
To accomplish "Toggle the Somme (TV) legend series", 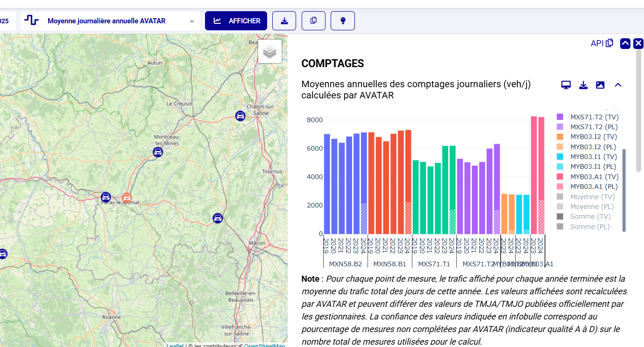I will coord(589,216).
